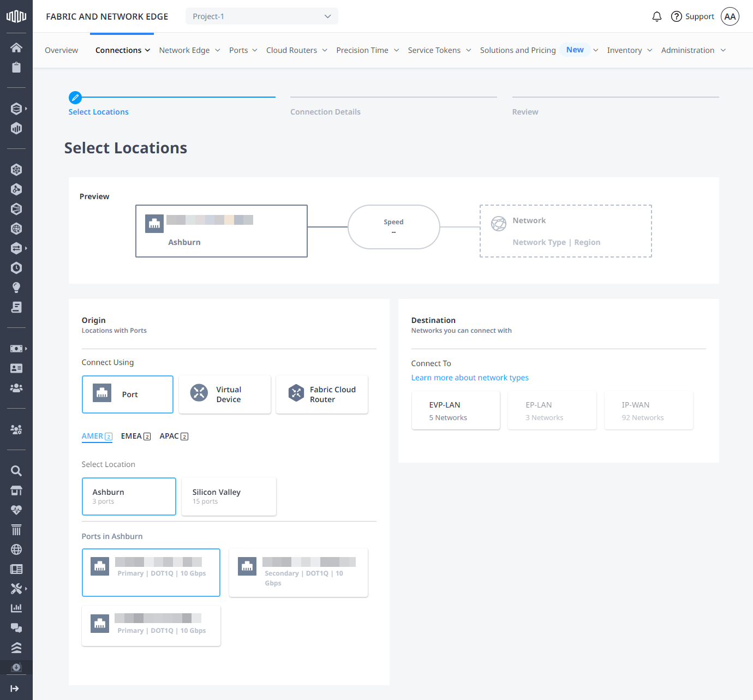The width and height of the screenshot is (753, 700).
Task: Go to the Home sidebar icon
Action: click(16, 47)
